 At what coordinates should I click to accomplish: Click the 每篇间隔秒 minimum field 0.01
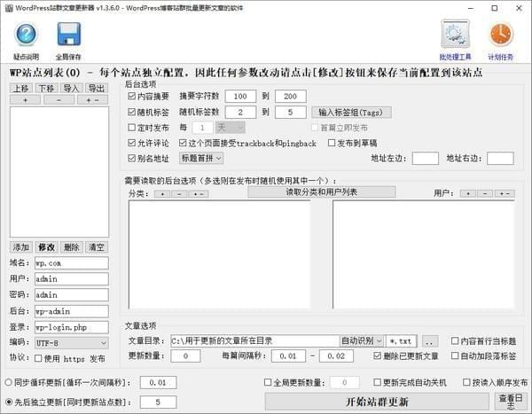point(288,356)
